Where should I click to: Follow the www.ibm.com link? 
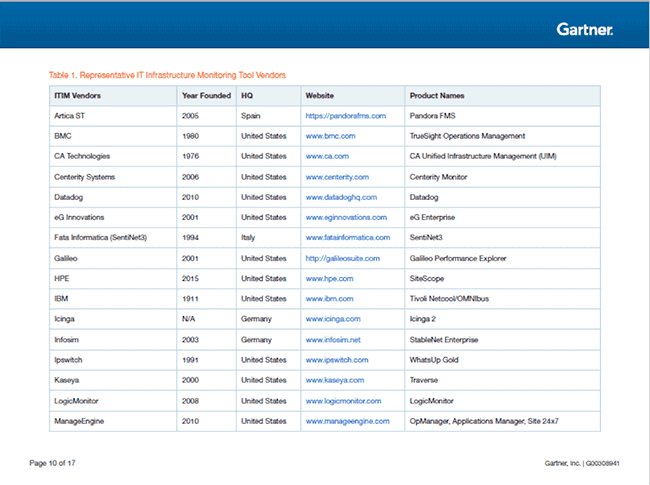point(330,299)
